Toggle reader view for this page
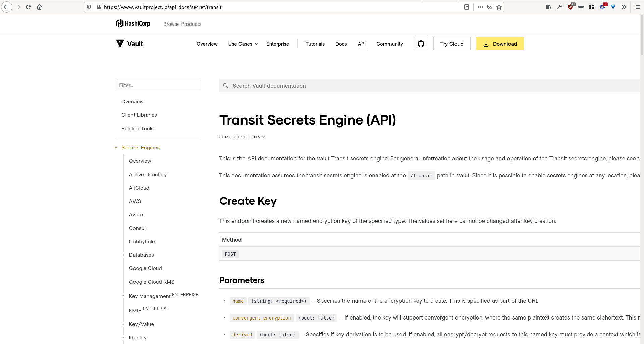Viewport: 644px width, 344px height. (x=466, y=7)
